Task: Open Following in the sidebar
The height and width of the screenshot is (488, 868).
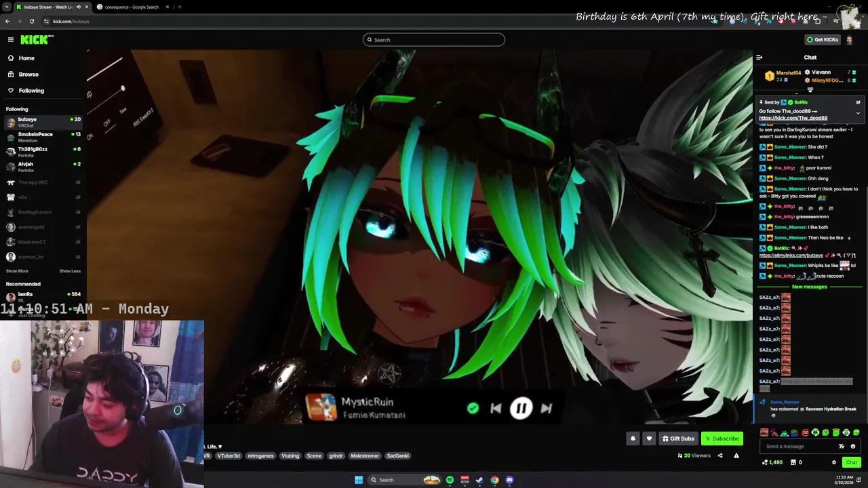Action: (31, 91)
